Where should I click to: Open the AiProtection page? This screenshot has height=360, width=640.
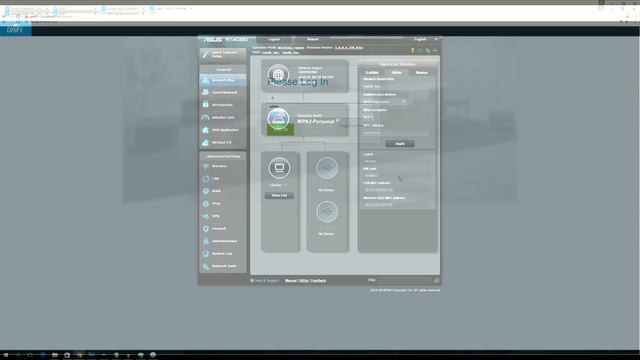tap(223, 105)
